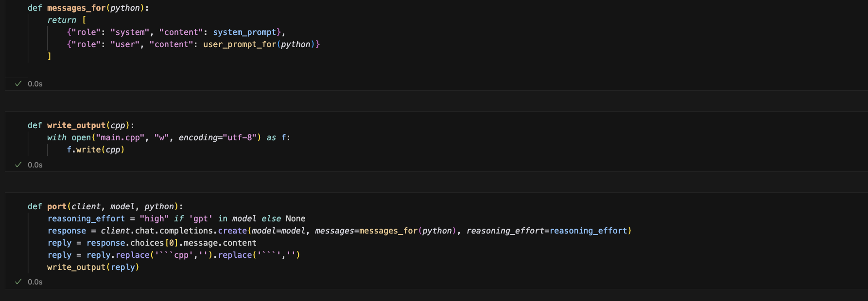Click the "user" string
The width and height of the screenshot is (868, 301).
[125, 44]
